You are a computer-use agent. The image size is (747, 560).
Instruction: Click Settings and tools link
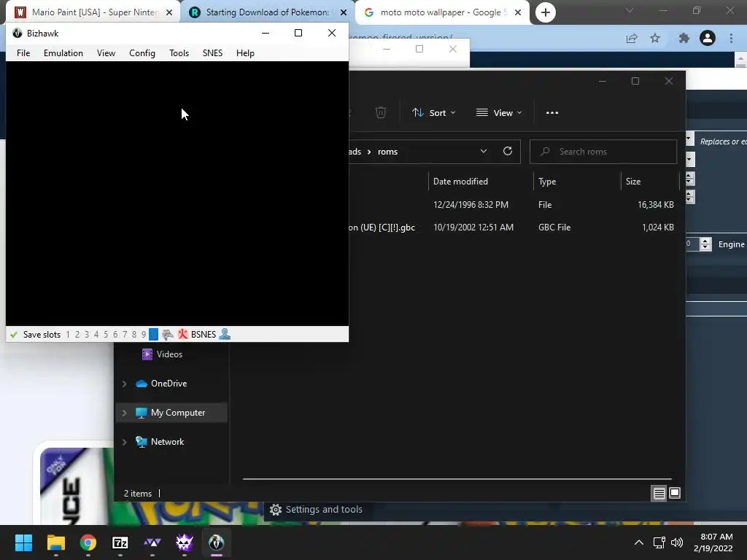point(317,510)
